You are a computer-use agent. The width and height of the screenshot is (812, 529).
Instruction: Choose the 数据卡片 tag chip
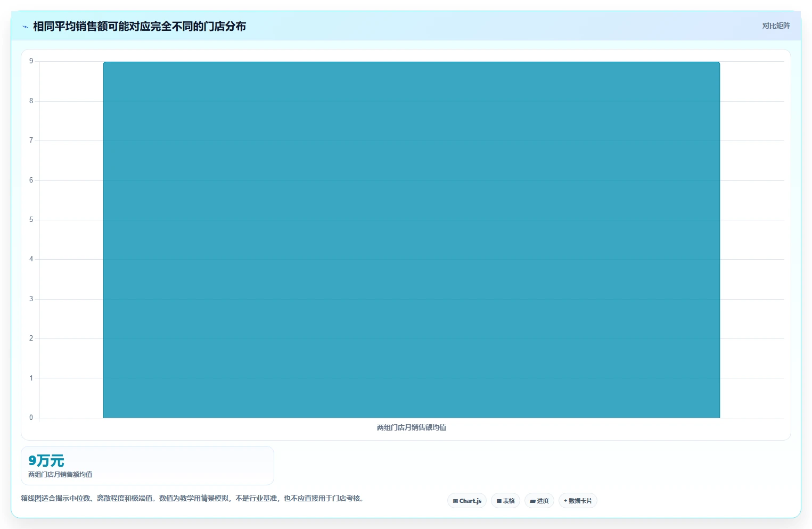[x=578, y=501]
